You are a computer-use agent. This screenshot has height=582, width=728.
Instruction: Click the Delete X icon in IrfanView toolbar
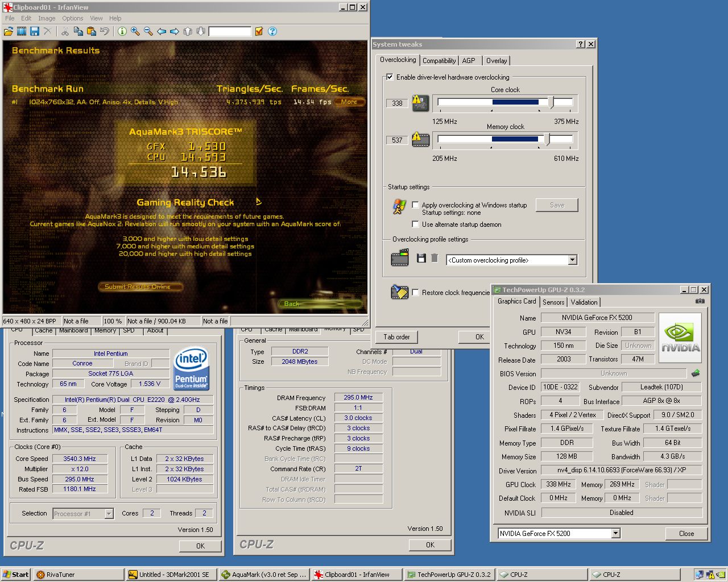click(48, 31)
